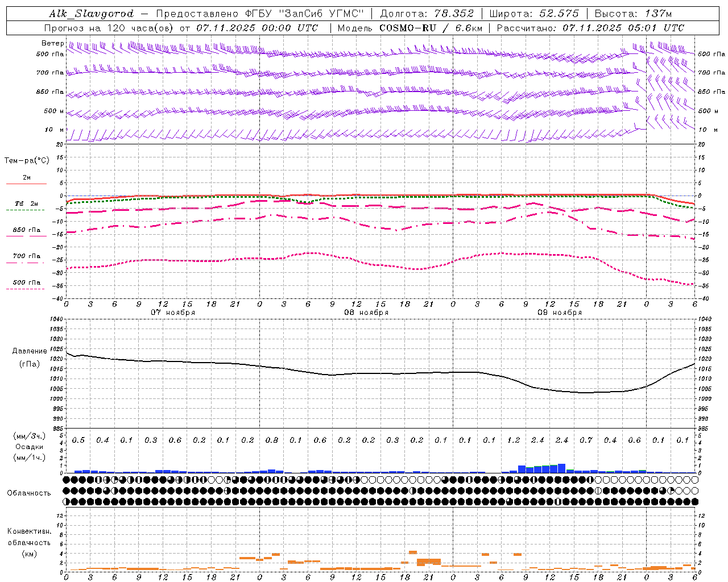The image size is (728, 582).
Task: Click the Ветер panel label
Action: coord(52,43)
